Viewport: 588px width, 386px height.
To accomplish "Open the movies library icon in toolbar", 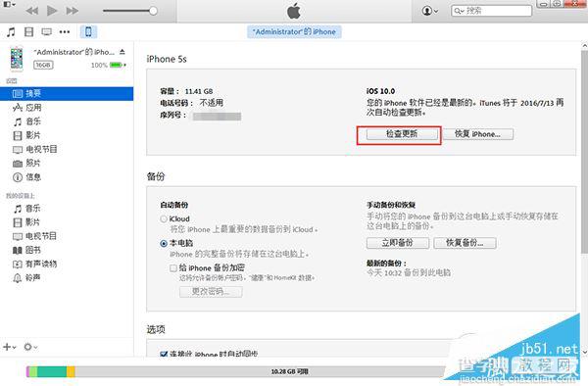I will (x=28, y=32).
